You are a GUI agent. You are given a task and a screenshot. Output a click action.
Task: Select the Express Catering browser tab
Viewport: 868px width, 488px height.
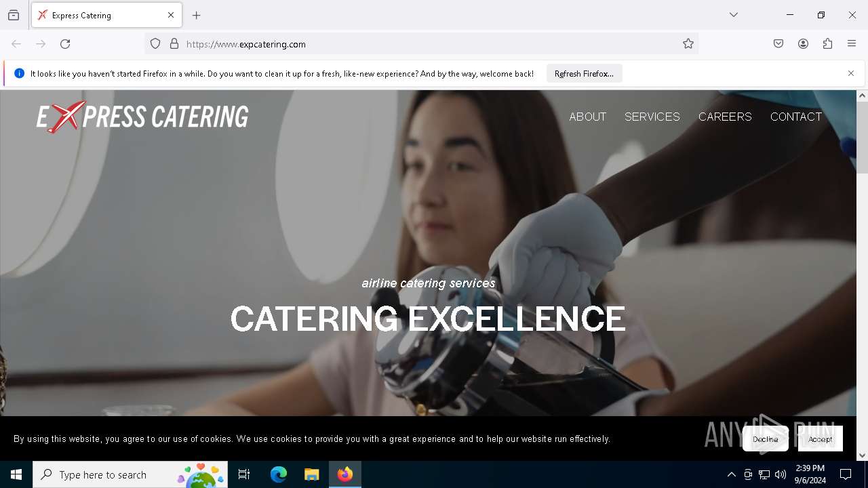click(106, 15)
